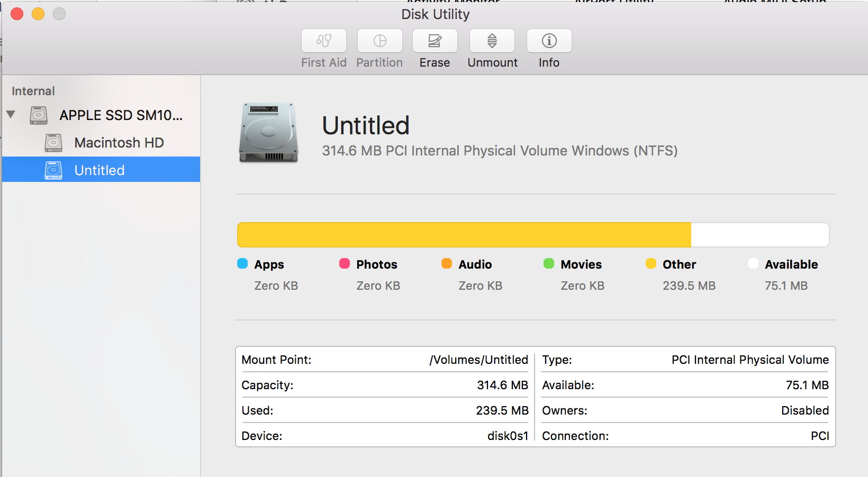Minimize the Disk Utility window
This screenshot has width=868, height=477.
pos(38,14)
